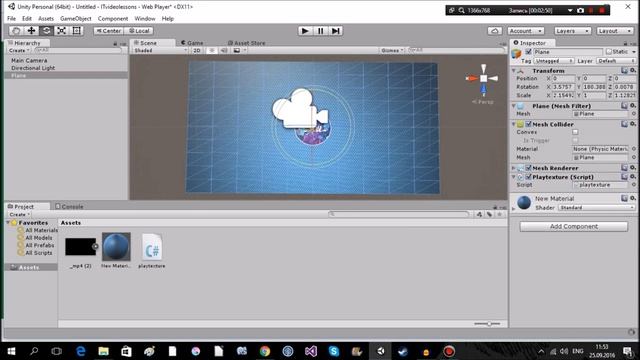Select the Move tool

(31, 31)
